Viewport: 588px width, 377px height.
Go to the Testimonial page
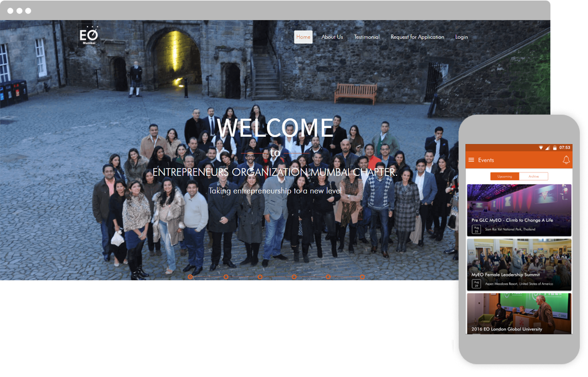pos(367,37)
